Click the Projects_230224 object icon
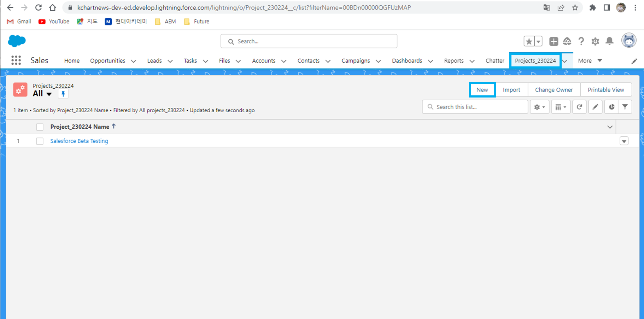 pyautogui.click(x=20, y=90)
